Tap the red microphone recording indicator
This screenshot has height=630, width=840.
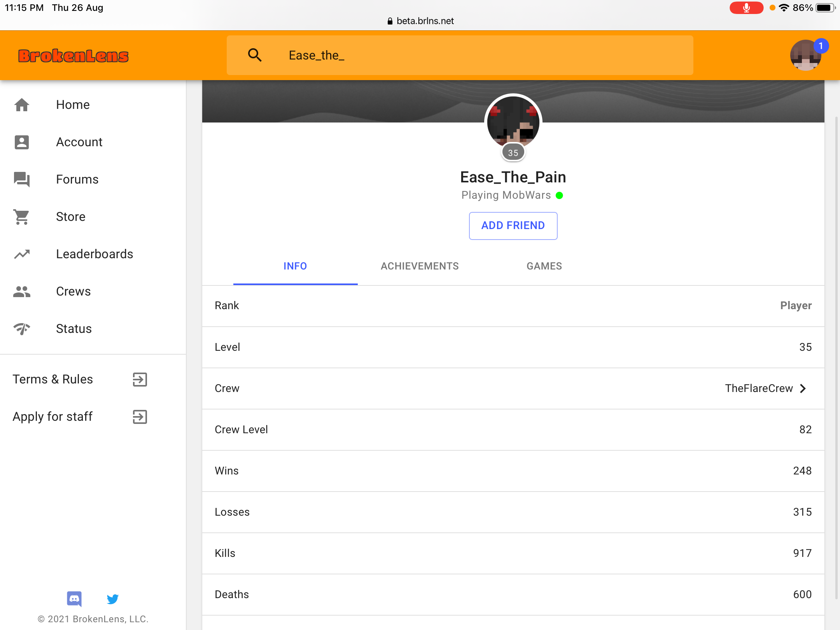coord(746,8)
